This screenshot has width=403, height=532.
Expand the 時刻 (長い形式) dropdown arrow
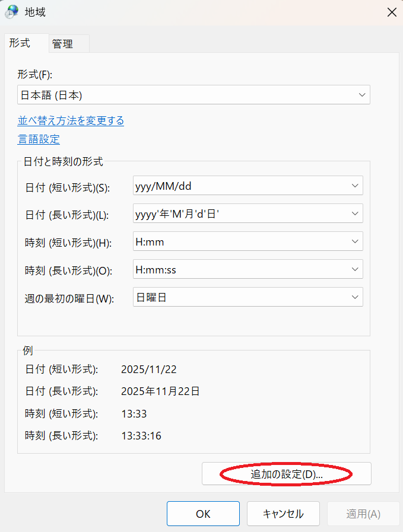point(355,269)
